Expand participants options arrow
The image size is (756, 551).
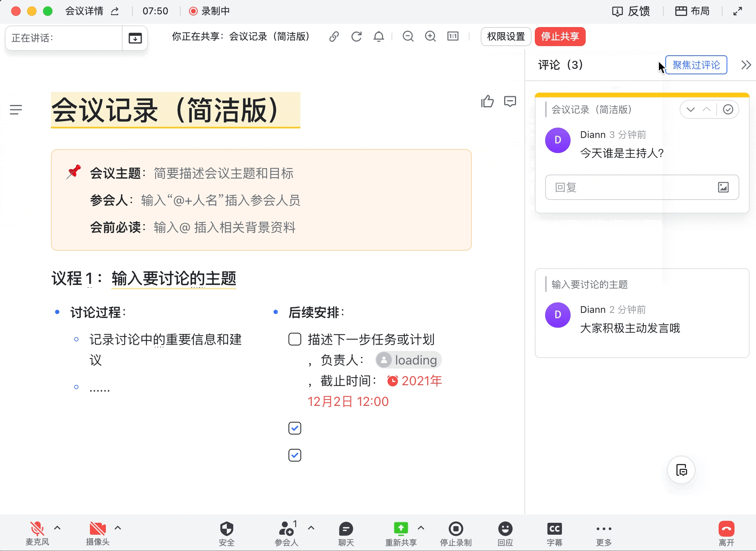[x=311, y=528]
